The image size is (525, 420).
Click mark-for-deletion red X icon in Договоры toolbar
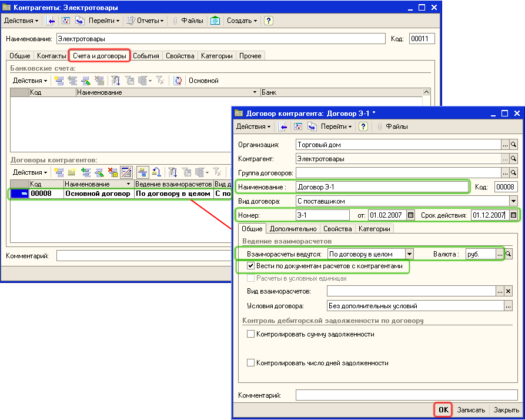112,172
